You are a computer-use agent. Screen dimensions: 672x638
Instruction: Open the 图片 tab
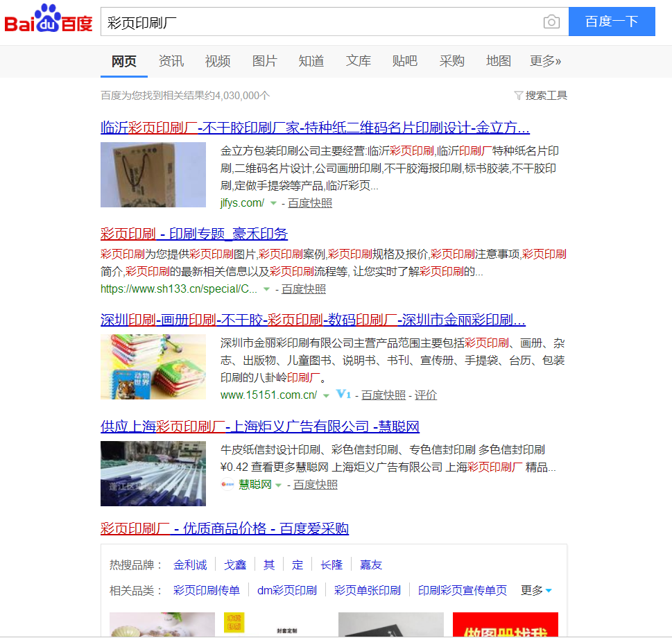[x=264, y=61]
